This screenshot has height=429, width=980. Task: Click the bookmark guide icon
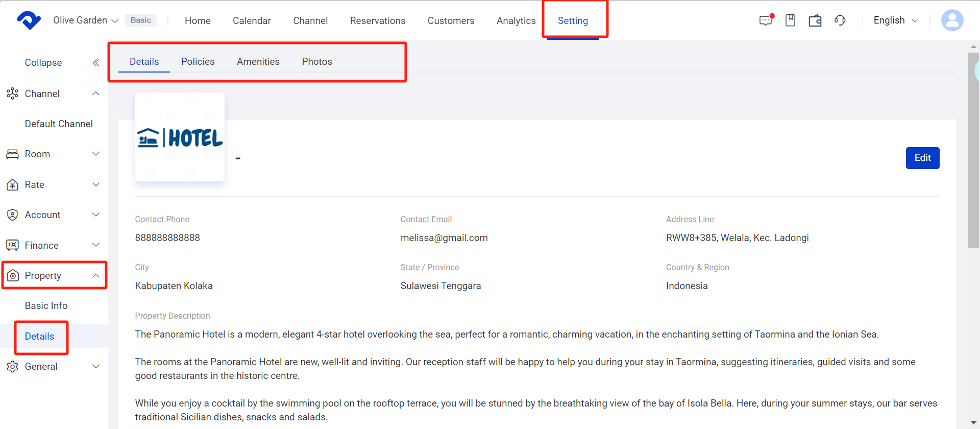pos(790,20)
